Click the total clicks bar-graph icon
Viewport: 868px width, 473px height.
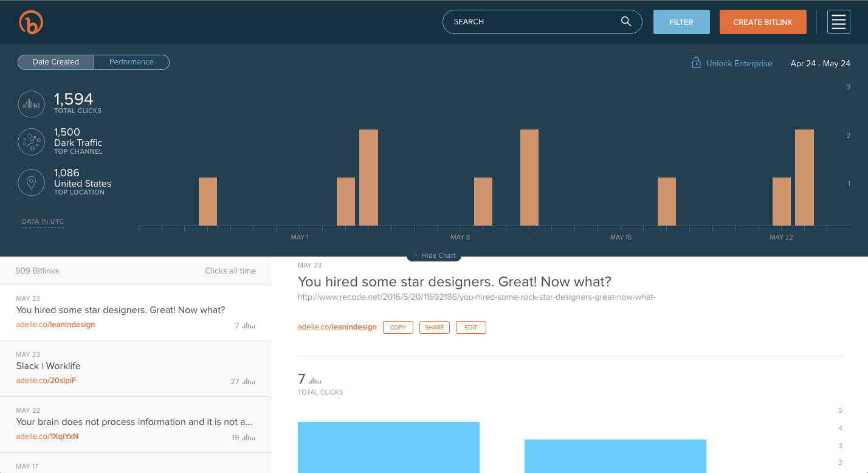[x=31, y=104]
